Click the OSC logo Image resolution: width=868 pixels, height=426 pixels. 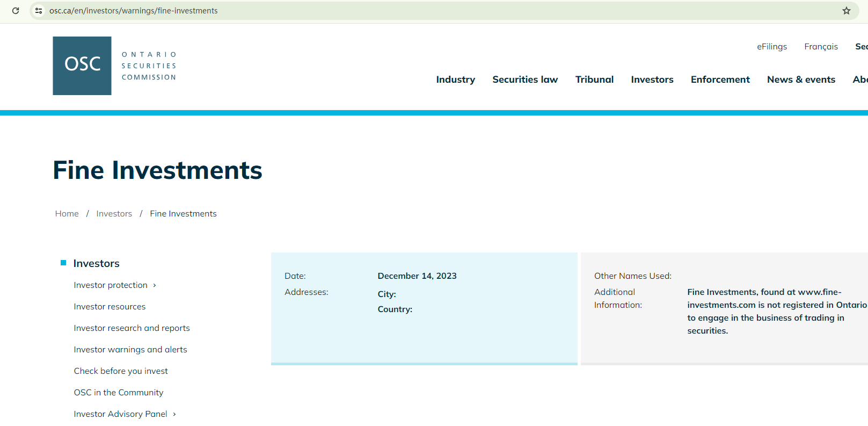pos(82,66)
